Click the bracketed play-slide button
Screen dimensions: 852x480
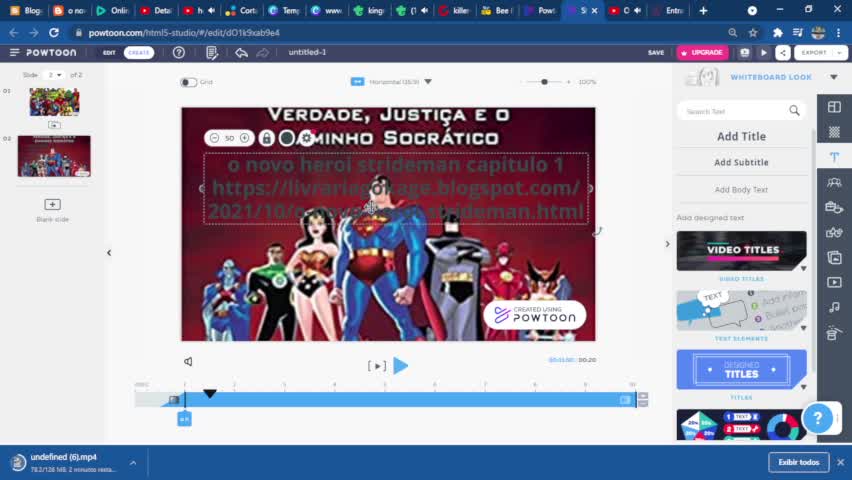click(377, 366)
